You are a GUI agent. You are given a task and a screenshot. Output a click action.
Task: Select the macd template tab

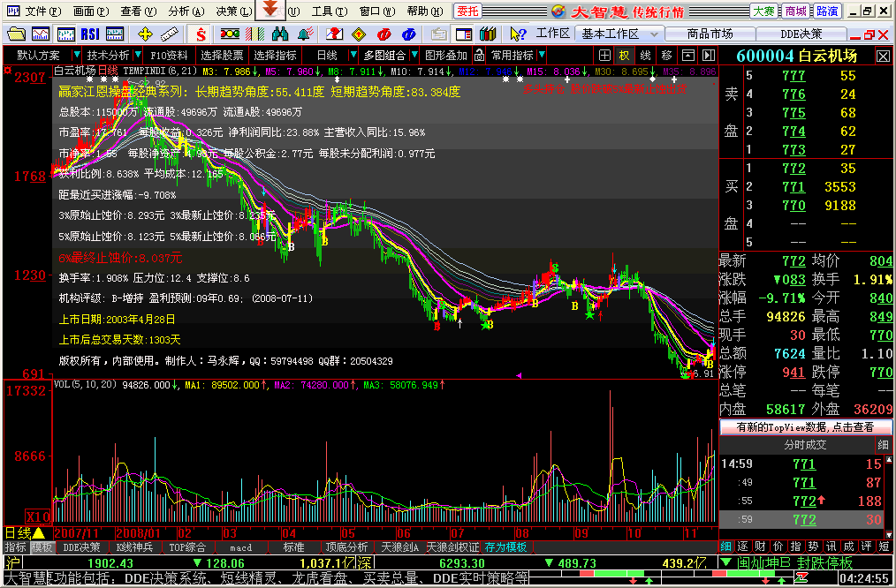pyautogui.click(x=241, y=547)
